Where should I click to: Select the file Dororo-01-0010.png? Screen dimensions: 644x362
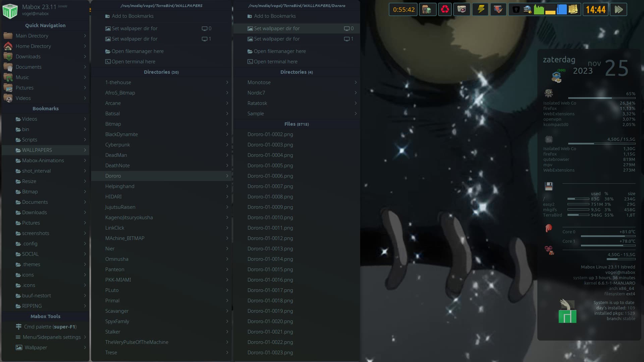click(x=270, y=218)
